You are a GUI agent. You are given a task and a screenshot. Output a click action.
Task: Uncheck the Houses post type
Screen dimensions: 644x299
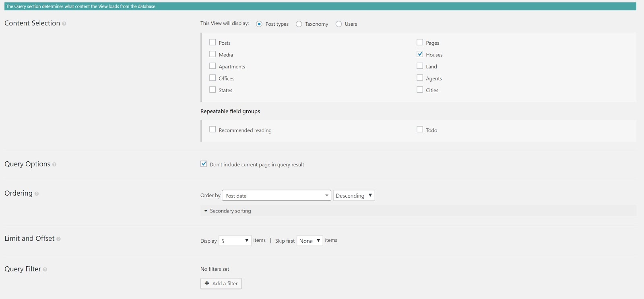(x=420, y=54)
